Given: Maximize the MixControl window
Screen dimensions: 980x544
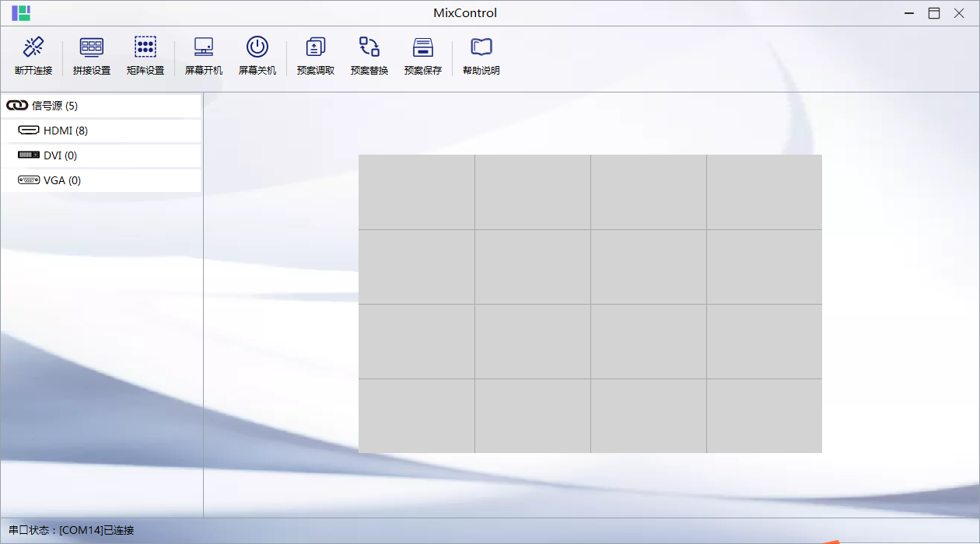Looking at the screenshot, I should coord(934,13).
